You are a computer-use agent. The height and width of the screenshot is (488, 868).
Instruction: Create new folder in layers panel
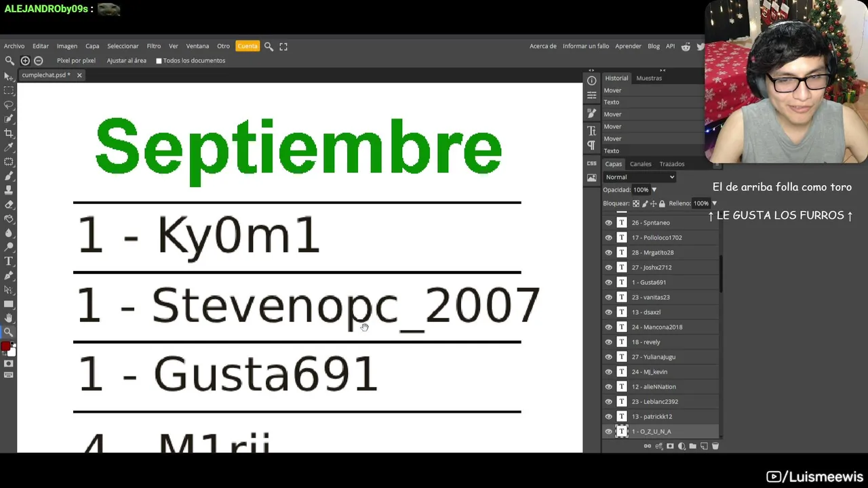pyautogui.click(x=692, y=446)
